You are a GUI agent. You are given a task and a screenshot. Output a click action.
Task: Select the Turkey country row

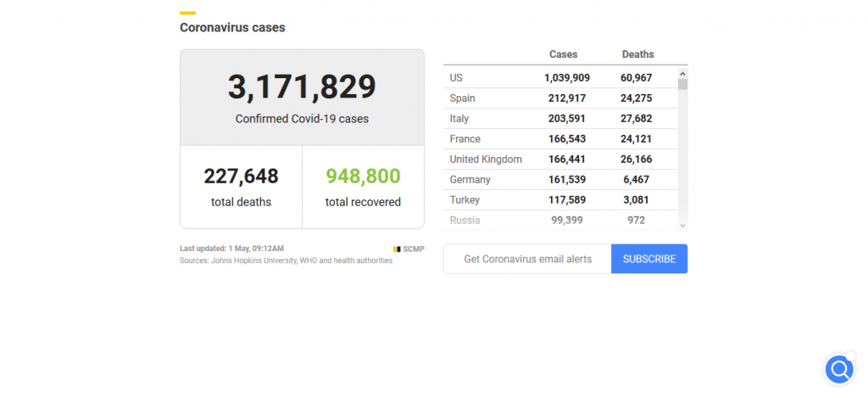tap(559, 200)
